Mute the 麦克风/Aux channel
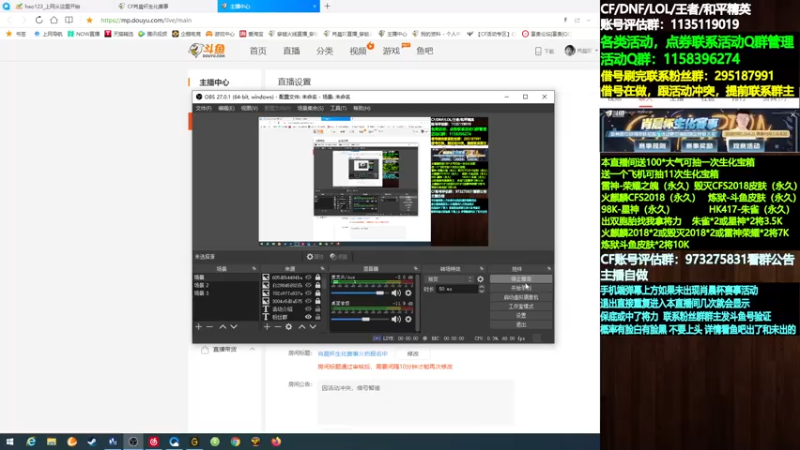Screen dimensions: 800x450 pos(396,293)
